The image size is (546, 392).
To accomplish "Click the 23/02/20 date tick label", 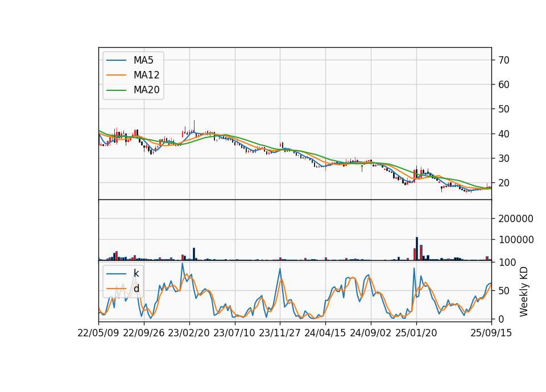I will point(189,333).
